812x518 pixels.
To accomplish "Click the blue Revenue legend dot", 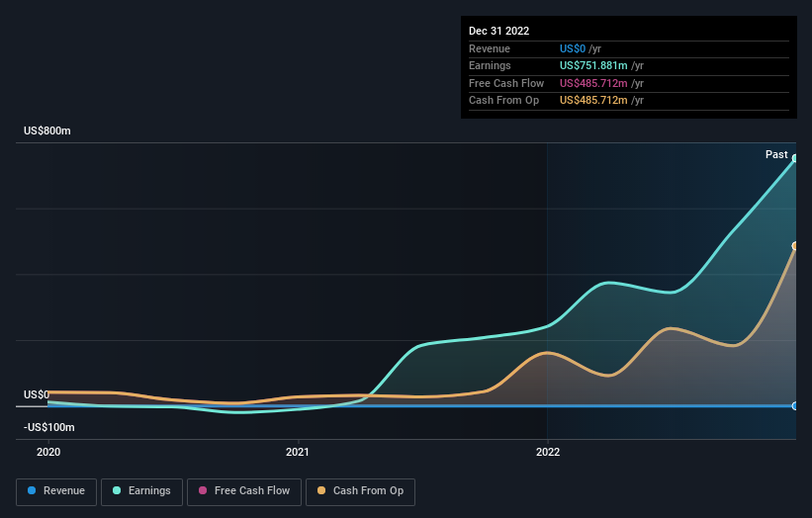I will [32, 490].
